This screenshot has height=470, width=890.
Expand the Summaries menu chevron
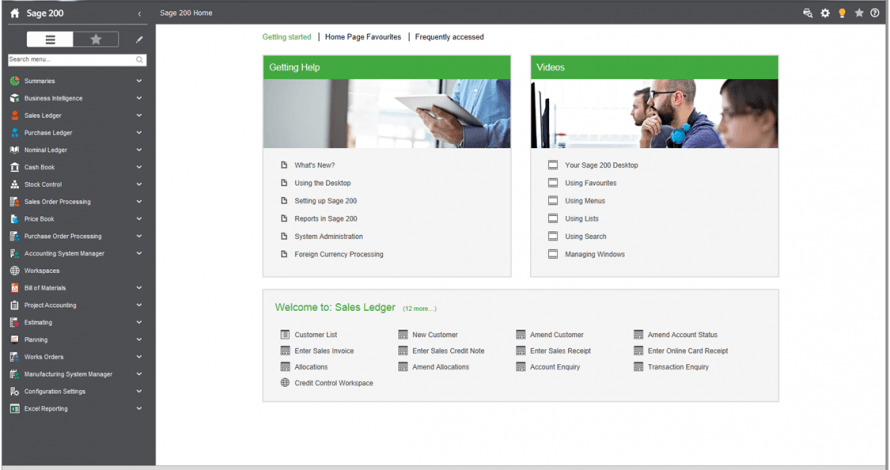click(139, 81)
